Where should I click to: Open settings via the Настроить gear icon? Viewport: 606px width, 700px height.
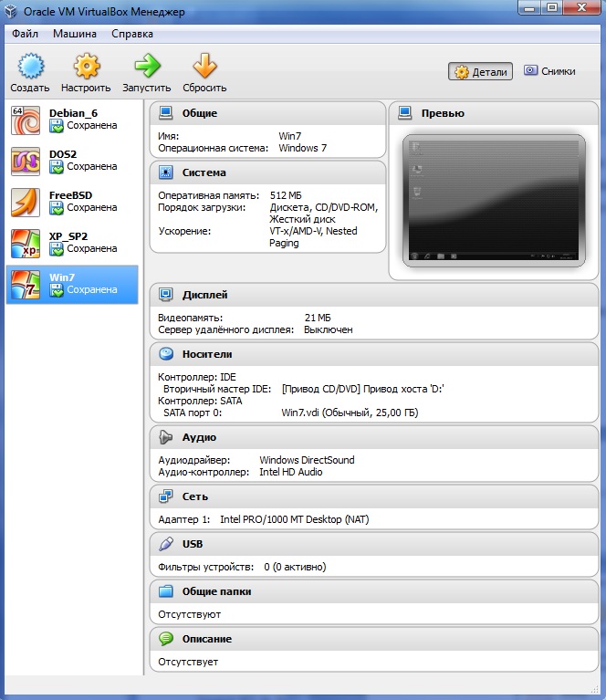pos(86,66)
